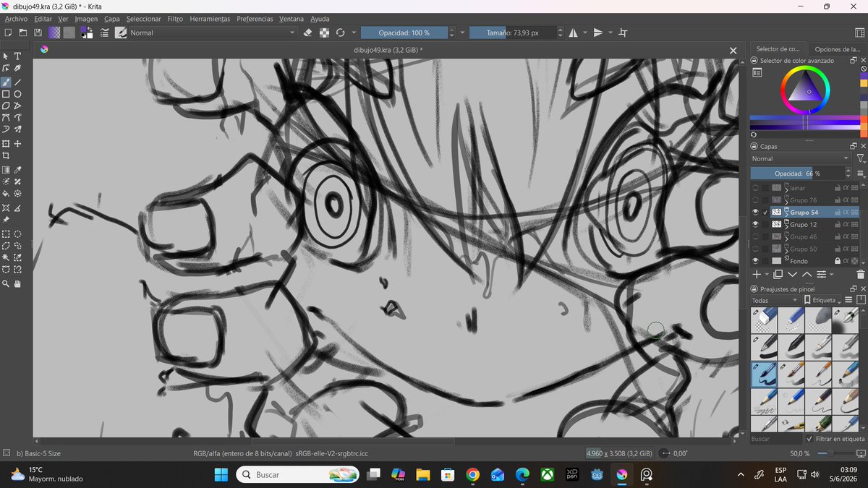Select the Rectangular Selection tool

click(6, 234)
